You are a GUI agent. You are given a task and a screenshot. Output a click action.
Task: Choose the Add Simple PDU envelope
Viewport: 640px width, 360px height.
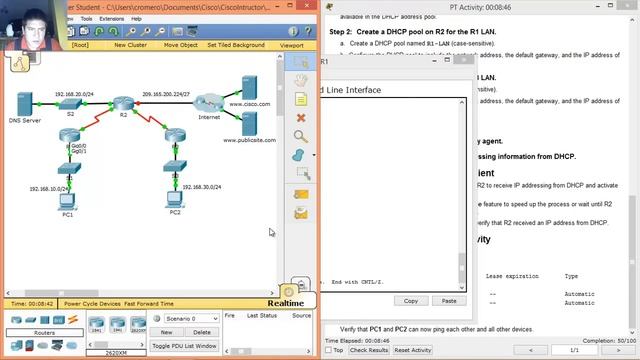[x=301, y=194]
